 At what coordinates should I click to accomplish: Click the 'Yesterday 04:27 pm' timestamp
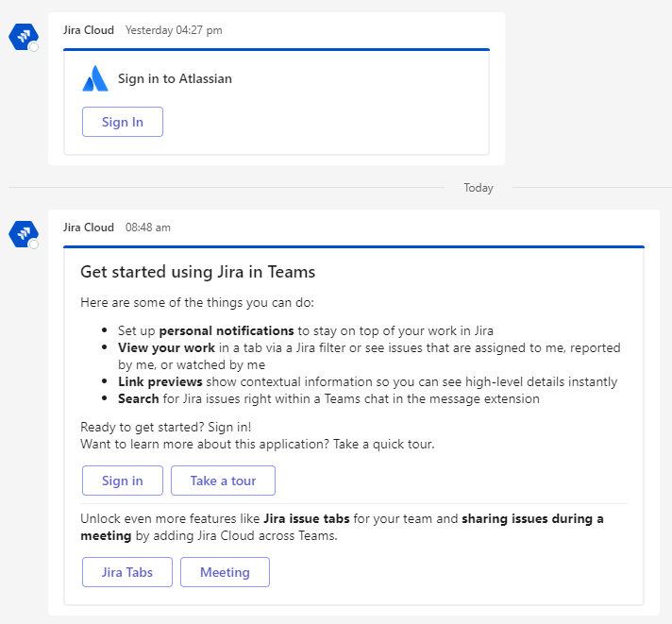174,30
